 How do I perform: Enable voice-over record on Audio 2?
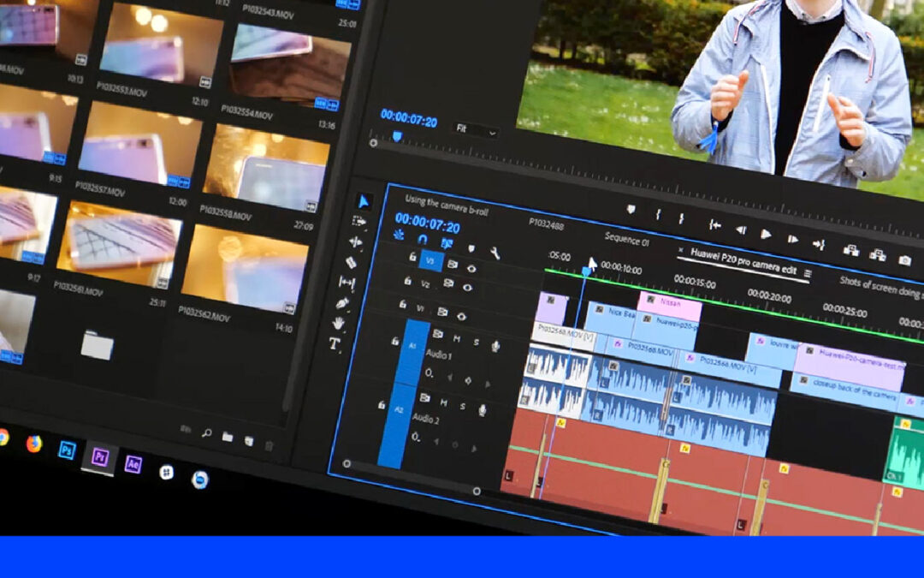coord(482,410)
